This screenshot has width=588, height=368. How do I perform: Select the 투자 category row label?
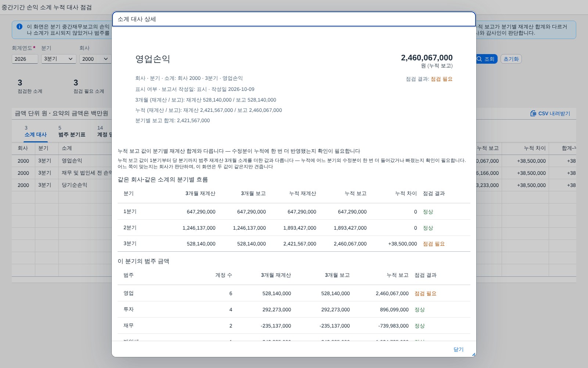pyautogui.click(x=129, y=309)
